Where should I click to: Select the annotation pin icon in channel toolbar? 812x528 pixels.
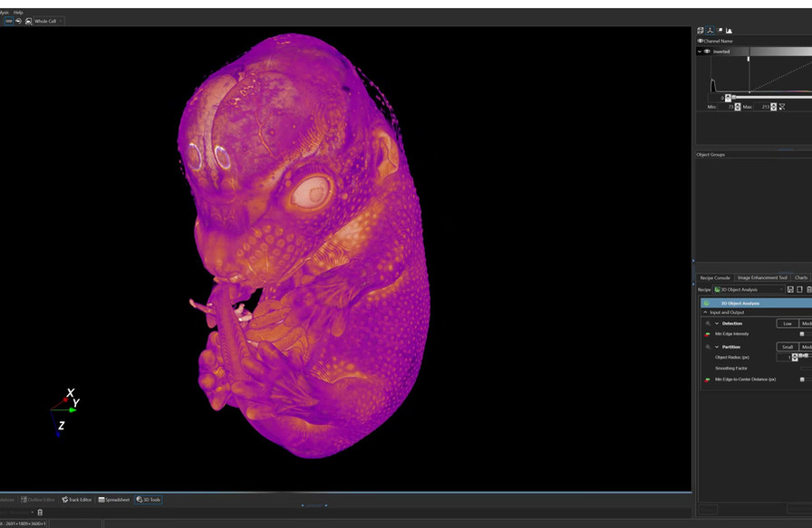tap(720, 30)
